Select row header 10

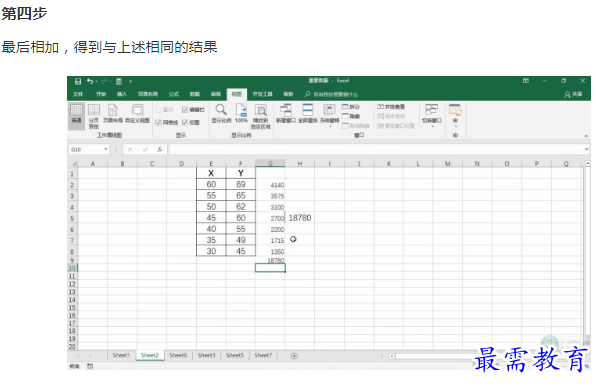(72, 268)
